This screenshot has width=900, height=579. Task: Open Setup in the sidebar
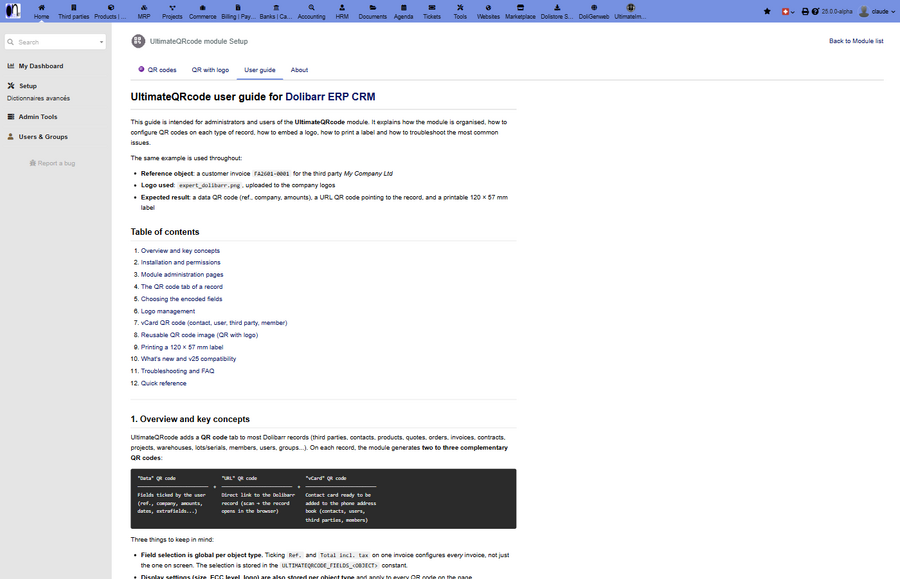point(28,86)
